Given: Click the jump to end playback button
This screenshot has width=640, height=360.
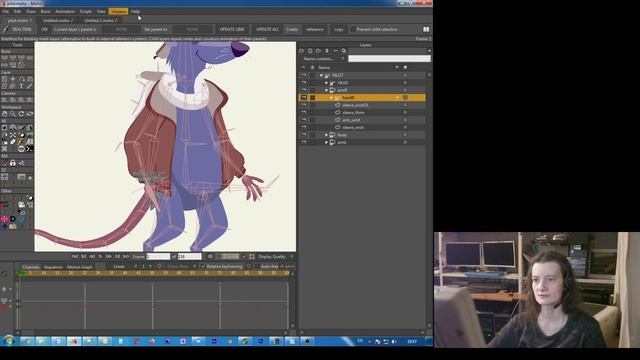Looking at the screenshot, I should (126, 256).
